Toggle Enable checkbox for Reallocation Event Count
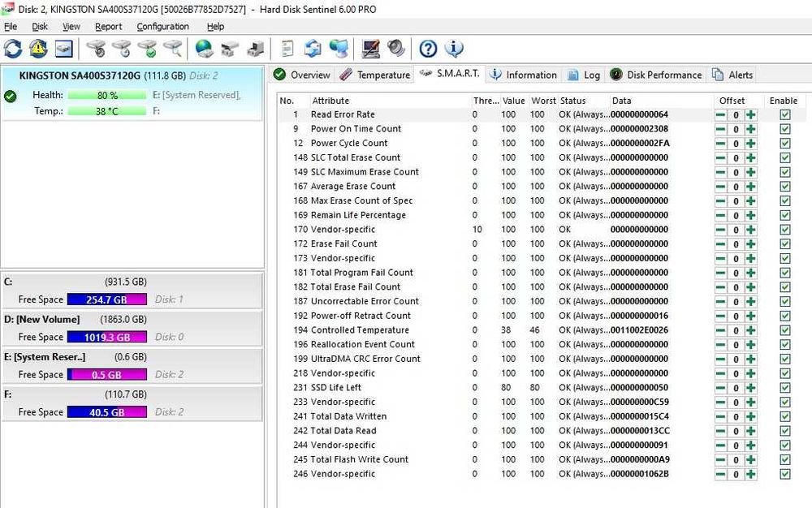The height and width of the screenshot is (508, 812). point(785,345)
